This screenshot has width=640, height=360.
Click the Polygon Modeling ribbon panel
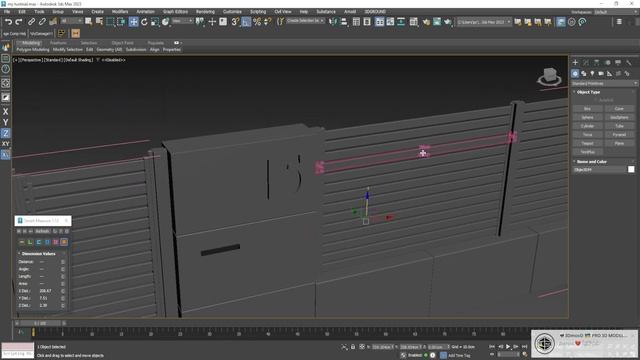point(33,50)
